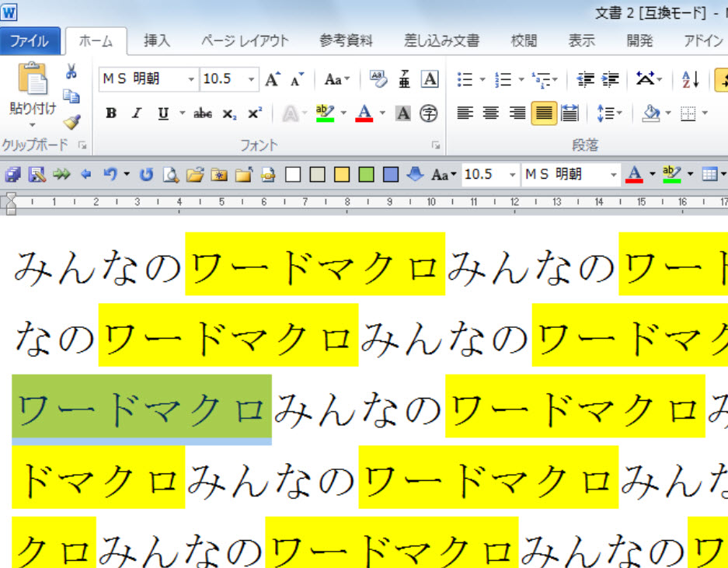Screen dimensions: 728x568
Task: Apply the enclosed character icon
Action: 428,114
